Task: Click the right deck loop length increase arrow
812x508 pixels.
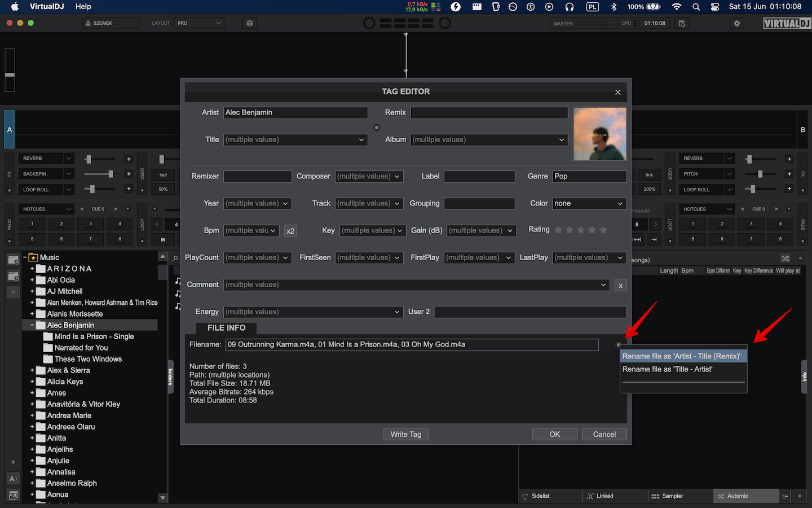Action: (655, 225)
